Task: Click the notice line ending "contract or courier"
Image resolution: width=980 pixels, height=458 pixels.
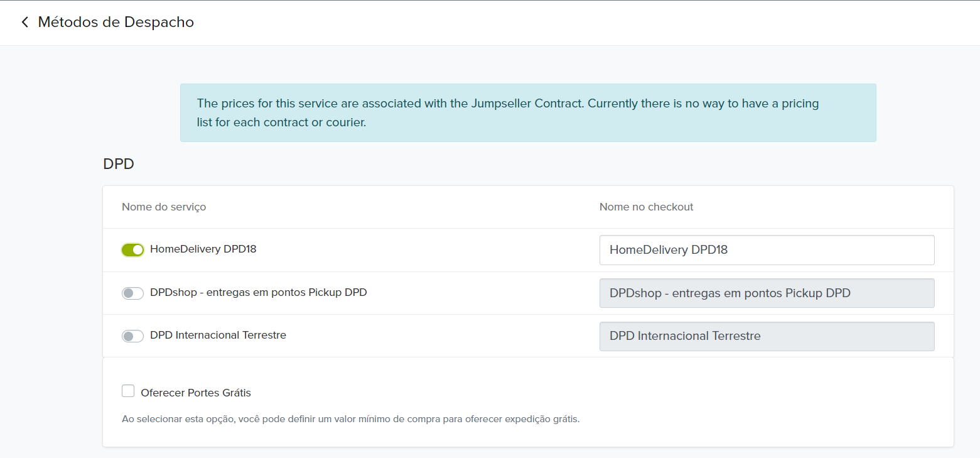Action: pos(281,123)
